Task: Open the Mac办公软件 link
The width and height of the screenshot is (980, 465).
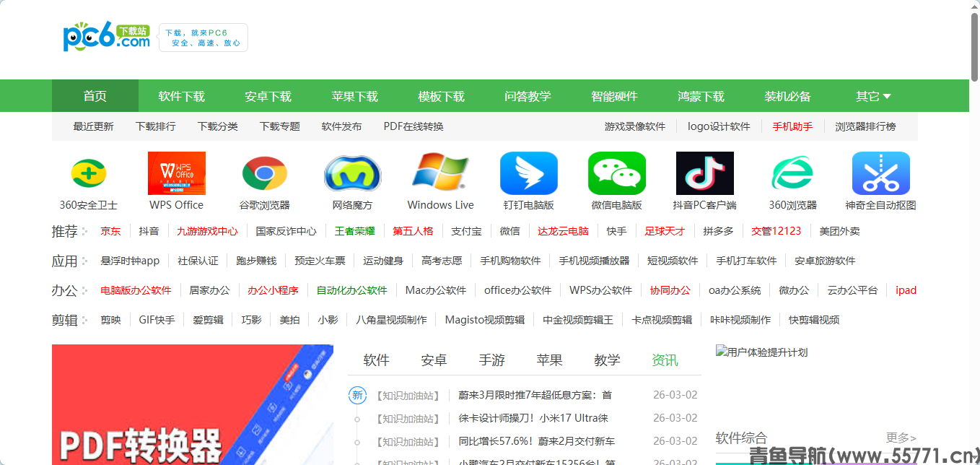Action: coord(436,290)
